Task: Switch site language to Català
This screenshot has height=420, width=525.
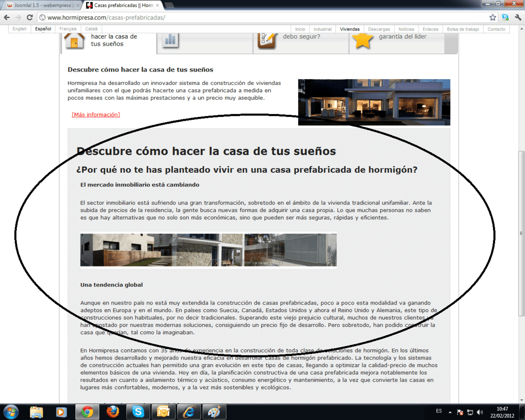Action: click(92, 29)
